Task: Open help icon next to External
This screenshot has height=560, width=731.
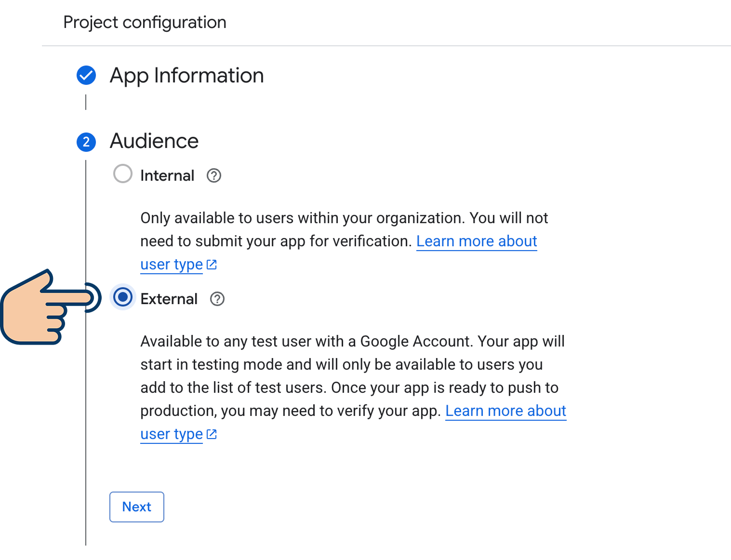Action: (217, 299)
